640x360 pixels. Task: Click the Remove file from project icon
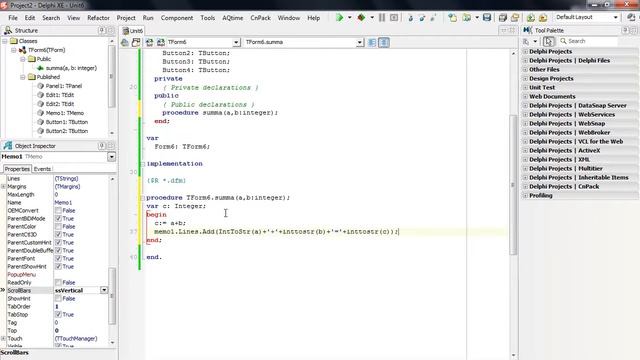[x=543, y=18]
